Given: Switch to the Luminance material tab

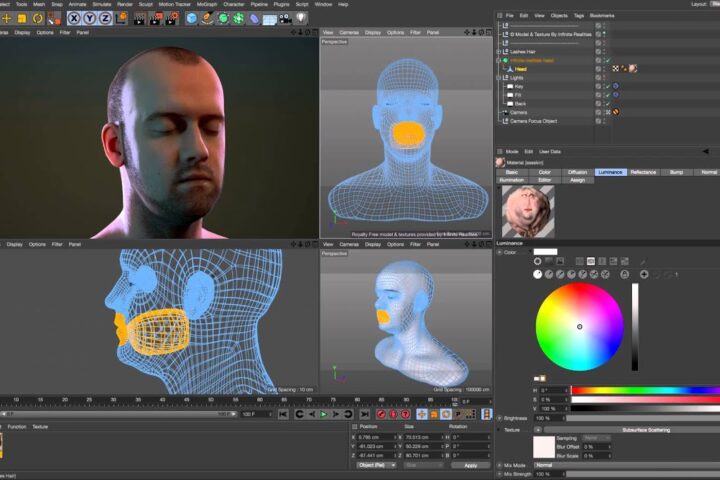Looking at the screenshot, I should (610, 172).
